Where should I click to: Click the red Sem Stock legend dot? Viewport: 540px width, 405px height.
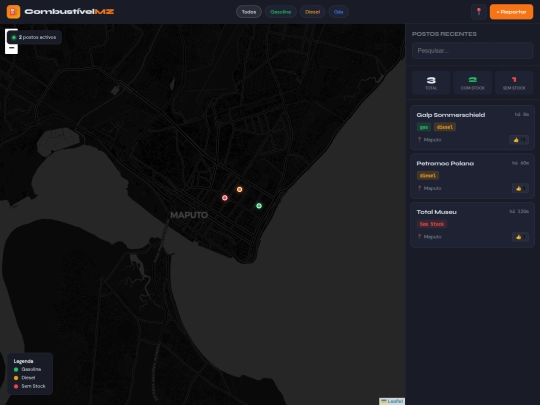click(x=16, y=386)
